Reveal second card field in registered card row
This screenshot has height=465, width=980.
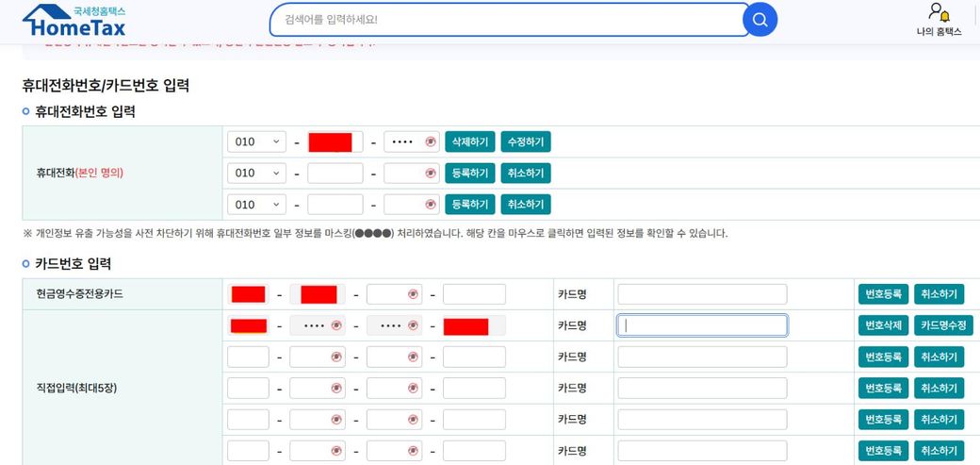click(336, 325)
